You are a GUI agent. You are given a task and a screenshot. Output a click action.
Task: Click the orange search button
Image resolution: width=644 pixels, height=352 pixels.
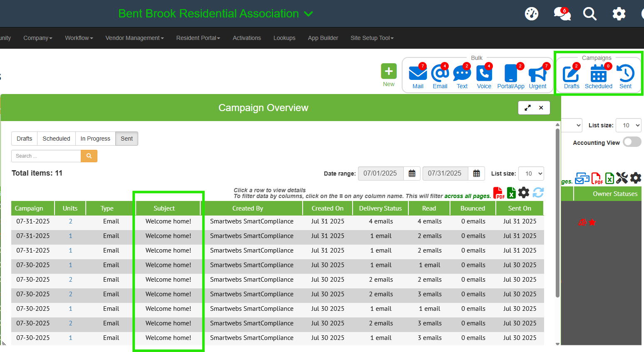click(89, 156)
